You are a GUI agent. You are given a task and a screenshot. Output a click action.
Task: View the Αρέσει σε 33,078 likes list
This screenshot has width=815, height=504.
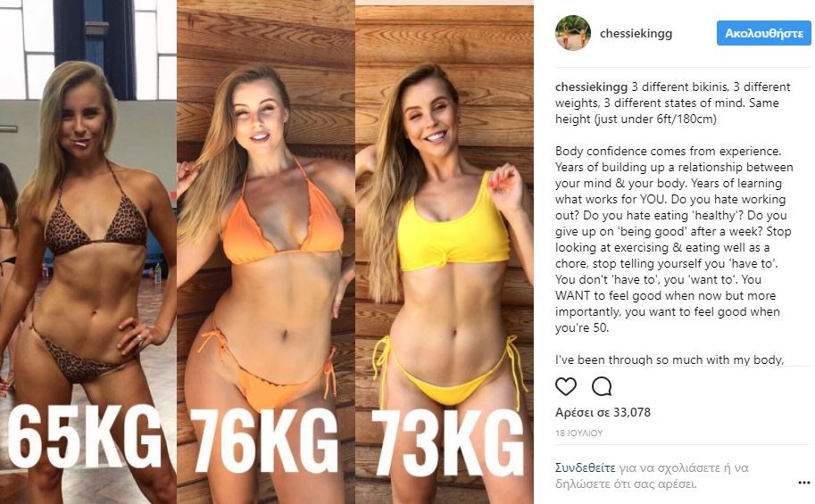click(603, 412)
